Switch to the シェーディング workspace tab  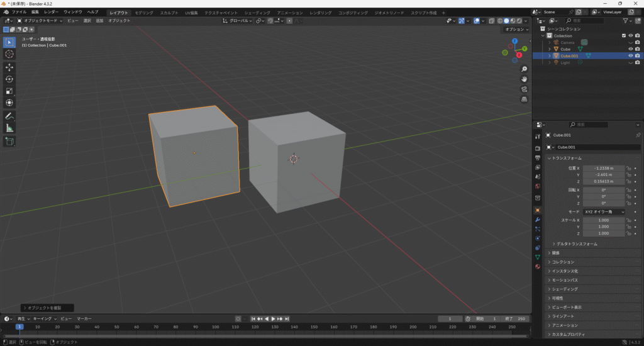(x=257, y=13)
